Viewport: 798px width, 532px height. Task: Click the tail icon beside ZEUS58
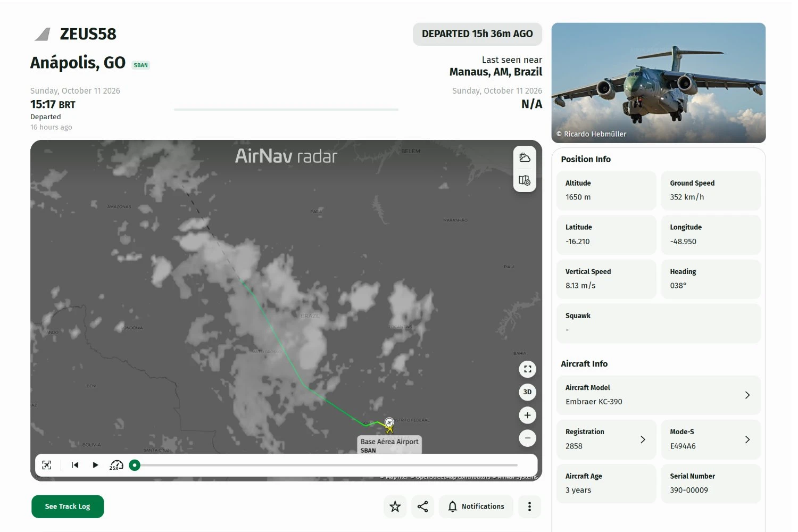click(43, 35)
